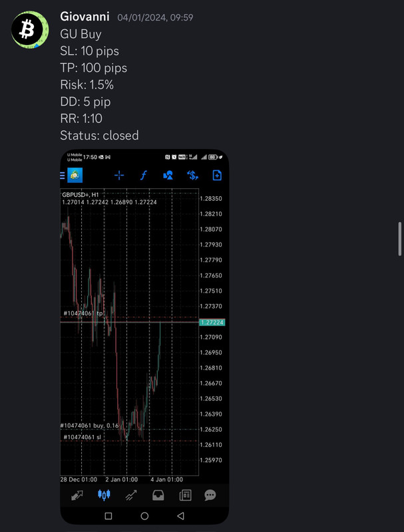Click the message timestamp 04/01/2024, 09:59
404x532 pixels.
point(155,17)
